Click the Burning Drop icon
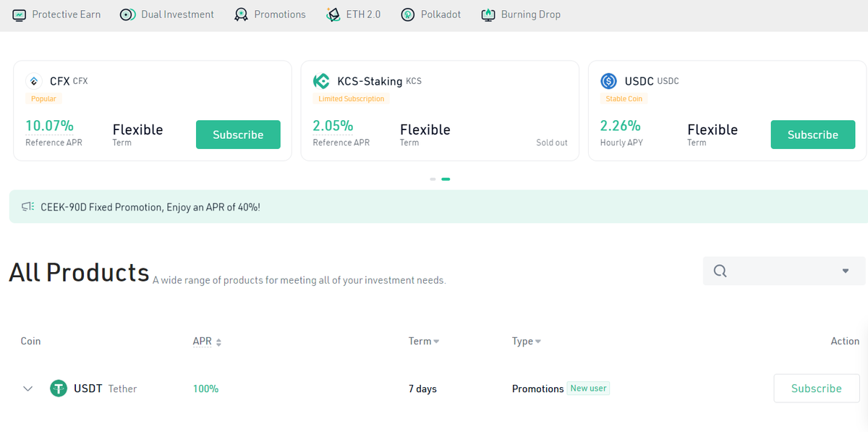Viewport: 868px width, 432px height. coord(488,14)
